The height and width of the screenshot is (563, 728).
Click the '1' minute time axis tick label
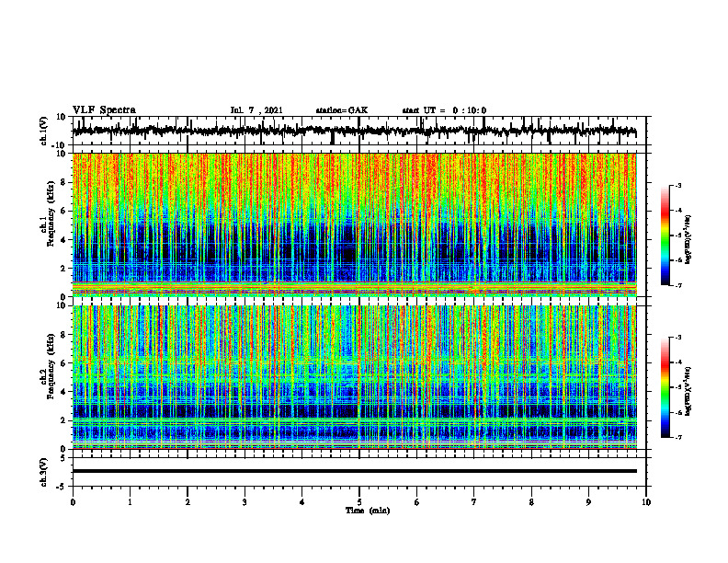coord(130,502)
